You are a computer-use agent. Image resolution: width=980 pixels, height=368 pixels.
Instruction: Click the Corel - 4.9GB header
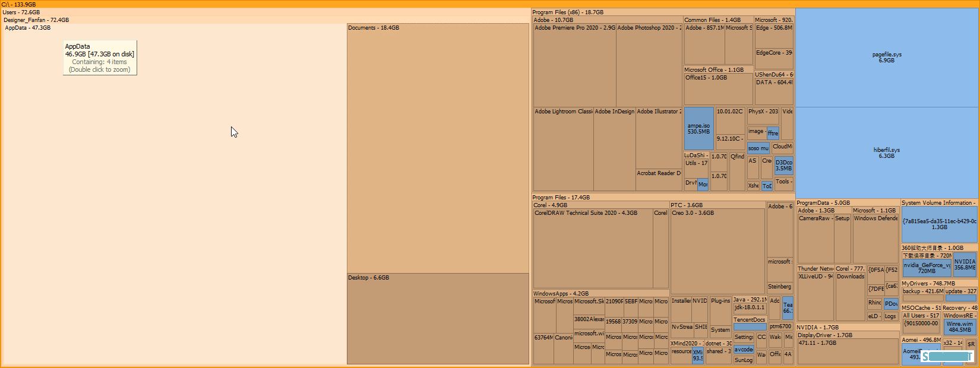pyautogui.click(x=600, y=205)
